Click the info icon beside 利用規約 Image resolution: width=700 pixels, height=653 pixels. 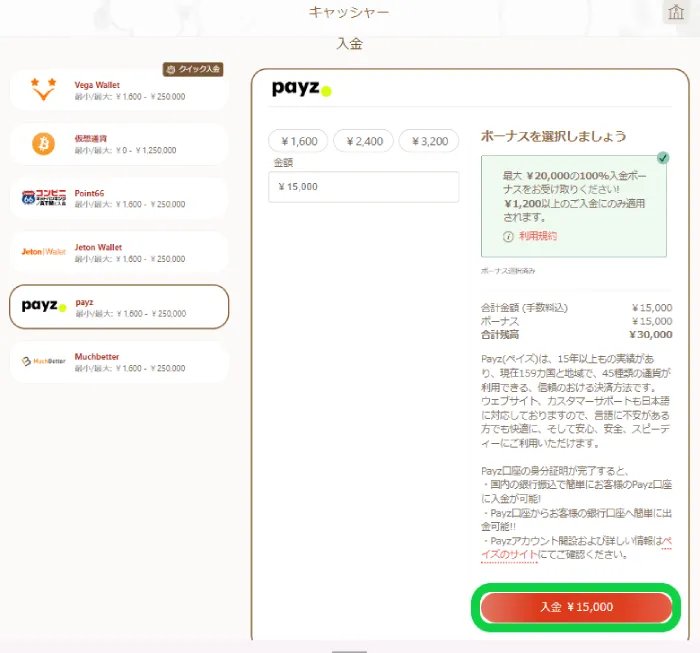tap(508, 237)
